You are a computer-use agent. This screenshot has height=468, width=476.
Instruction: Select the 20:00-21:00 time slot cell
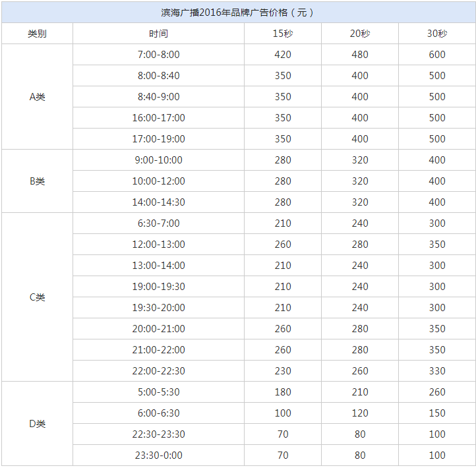(158, 329)
